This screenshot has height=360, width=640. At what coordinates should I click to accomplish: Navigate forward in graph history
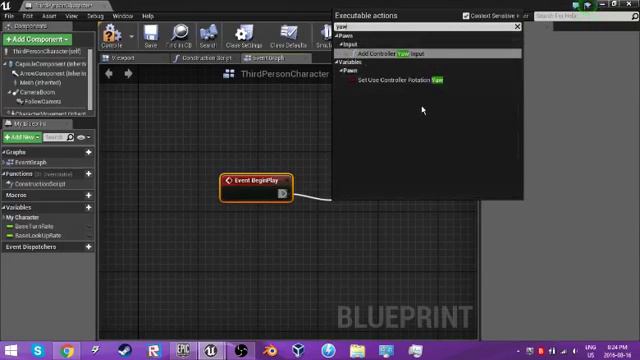coord(128,74)
